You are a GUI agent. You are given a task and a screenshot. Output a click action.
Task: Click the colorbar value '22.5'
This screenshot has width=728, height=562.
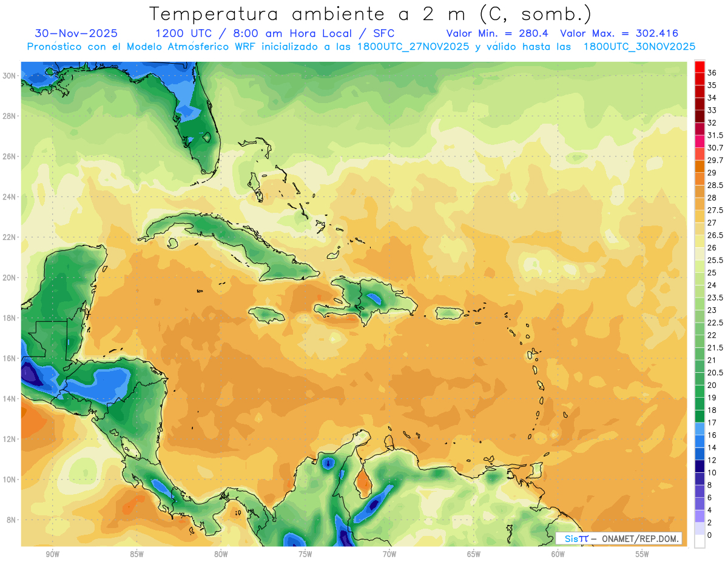tap(715, 323)
